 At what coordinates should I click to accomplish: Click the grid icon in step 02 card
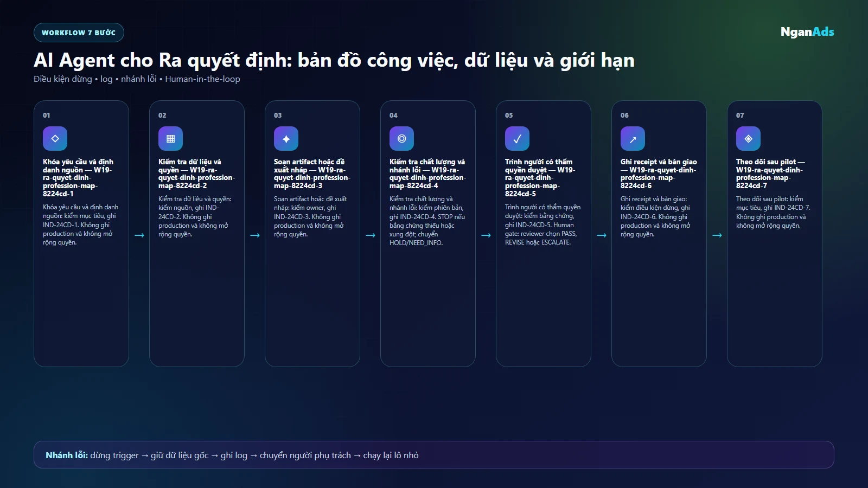tap(170, 139)
